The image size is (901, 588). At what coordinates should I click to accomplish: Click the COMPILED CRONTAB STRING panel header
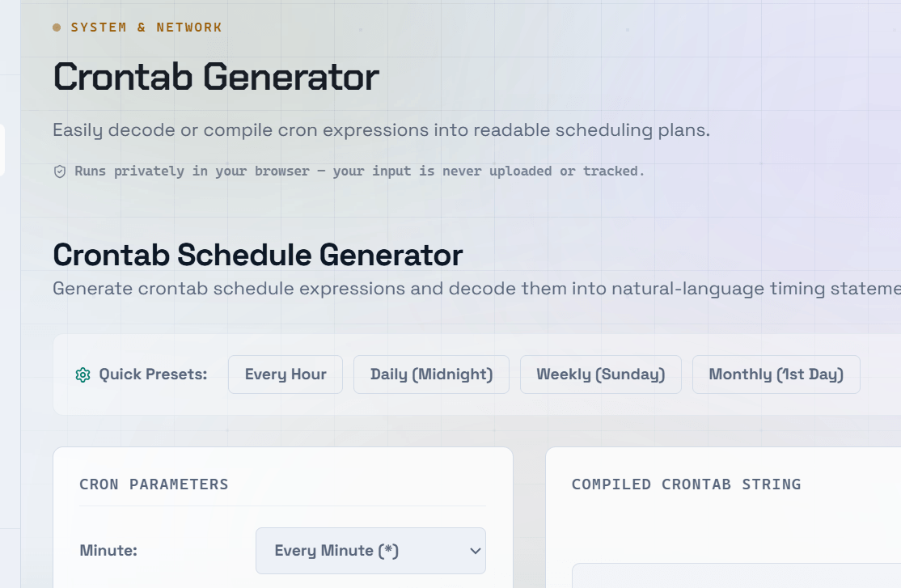686,484
